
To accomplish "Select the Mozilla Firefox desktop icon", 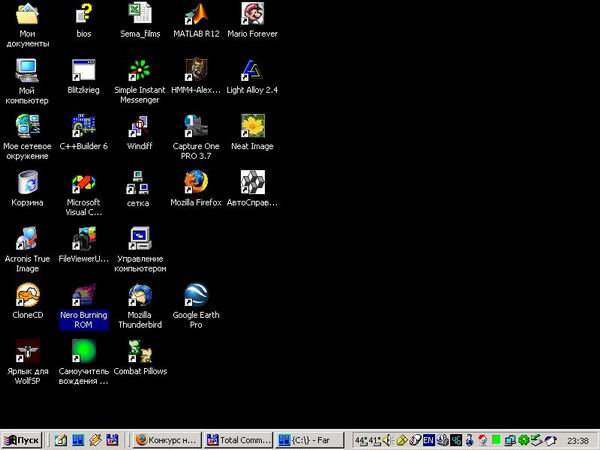I will coord(196,183).
